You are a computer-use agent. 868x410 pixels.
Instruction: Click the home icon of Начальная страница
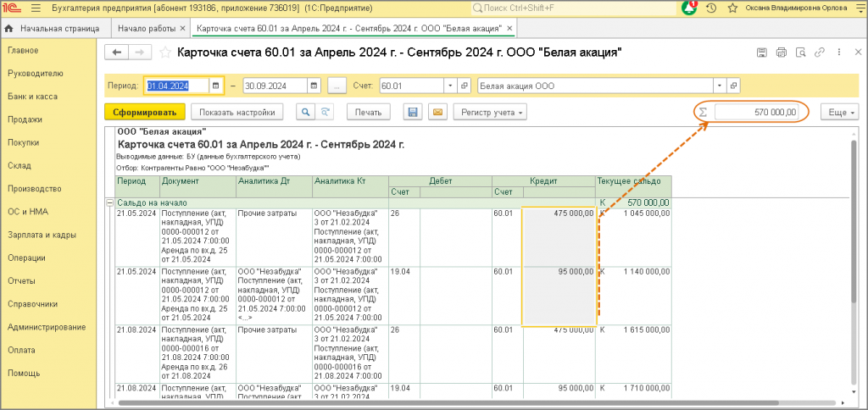point(8,28)
